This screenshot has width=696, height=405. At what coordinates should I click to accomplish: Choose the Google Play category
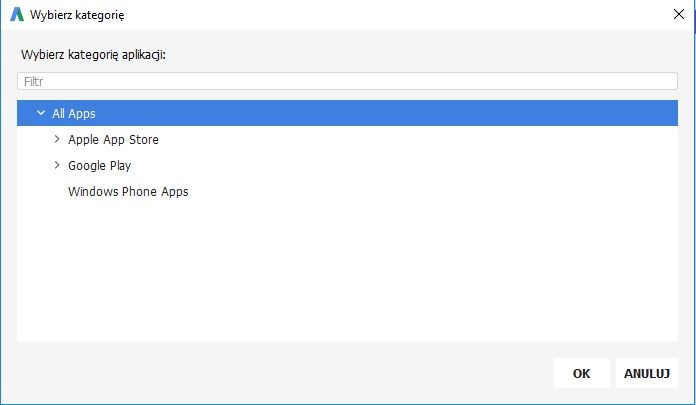click(99, 165)
